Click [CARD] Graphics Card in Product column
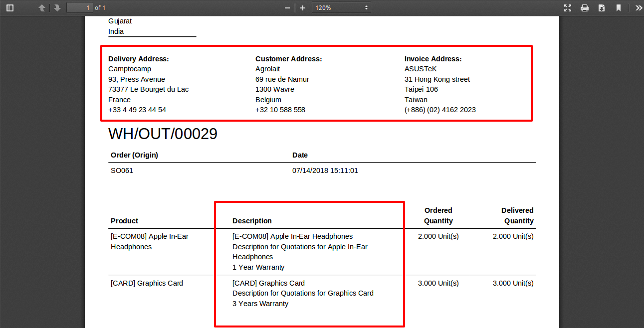Image resolution: width=644 pixels, height=328 pixels. (x=147, y=283)
